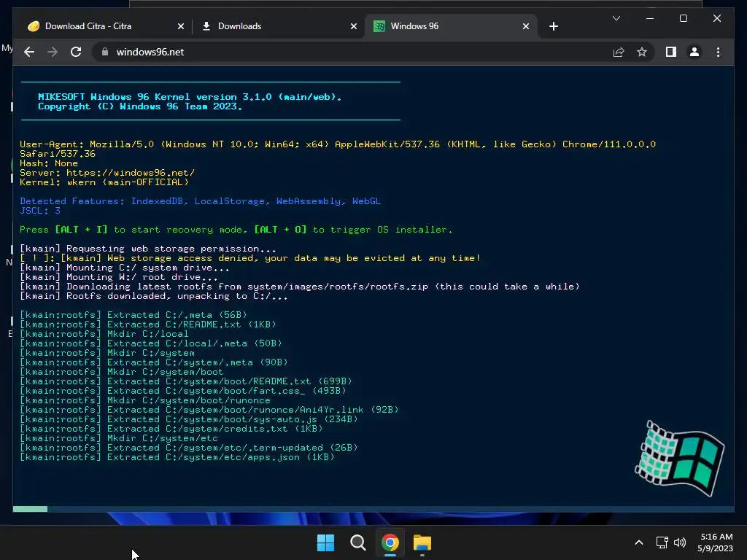Click the browser forward arrow
This screenshot has width=747, height=560.
[53, 52]
